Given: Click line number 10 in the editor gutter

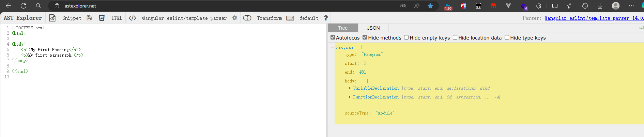Looking at the screenshot, I should [x=7, y=77].
